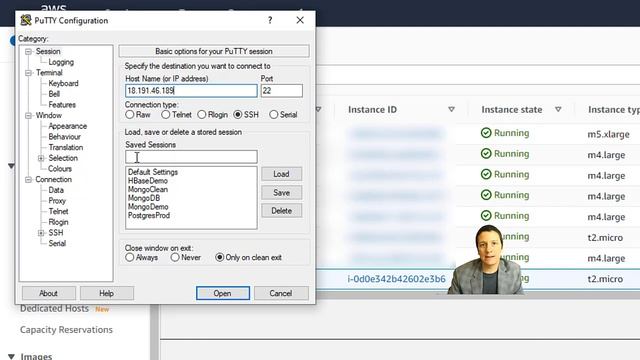Viewport: 640px width, 360px height.
Task: Select MongoDB saved session
Action: pyautogui.click(x=144, y=198)
